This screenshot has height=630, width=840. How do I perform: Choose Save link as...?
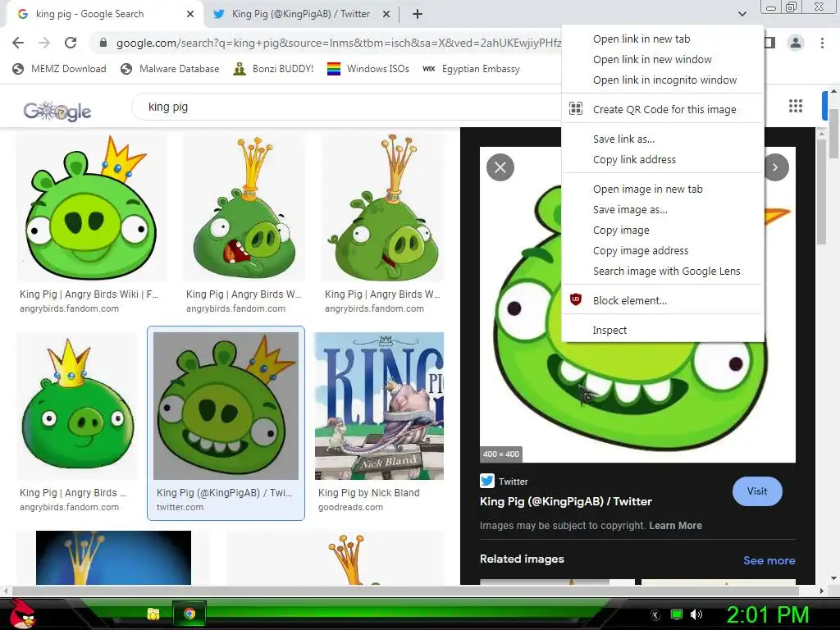click(x=663, y=139)
